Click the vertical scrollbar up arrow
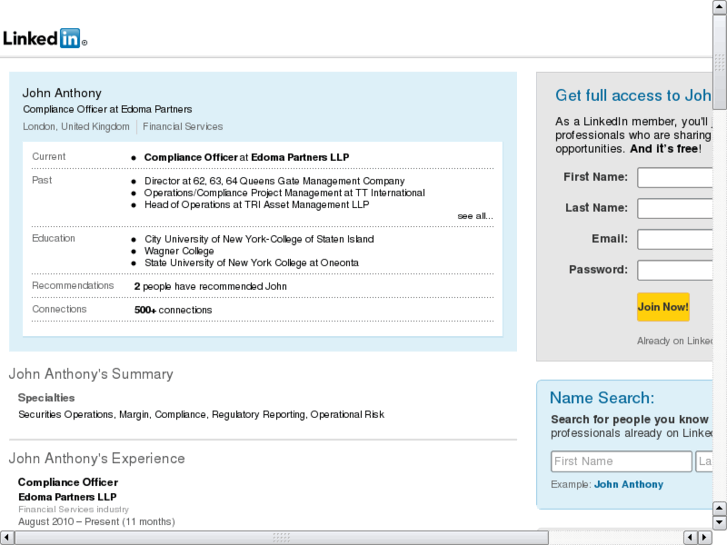Image resolution: width=727 pixels, height=545 pixels. (x=720, y=6)
